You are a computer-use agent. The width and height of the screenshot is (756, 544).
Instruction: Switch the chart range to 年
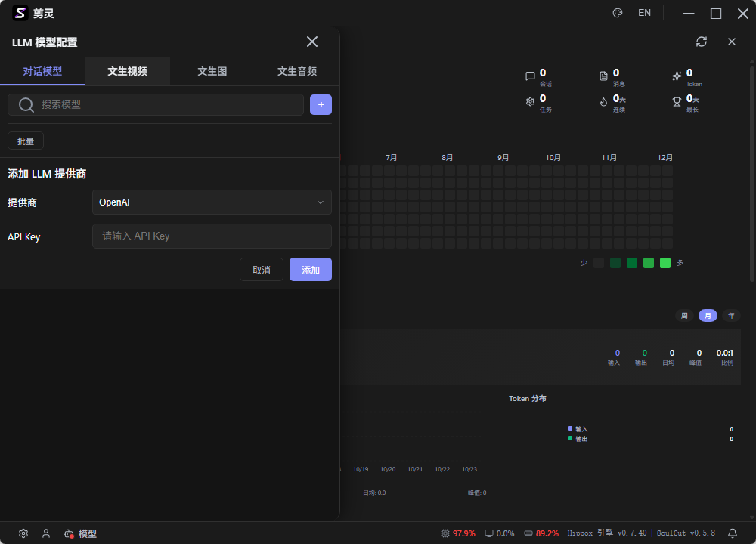731,316
